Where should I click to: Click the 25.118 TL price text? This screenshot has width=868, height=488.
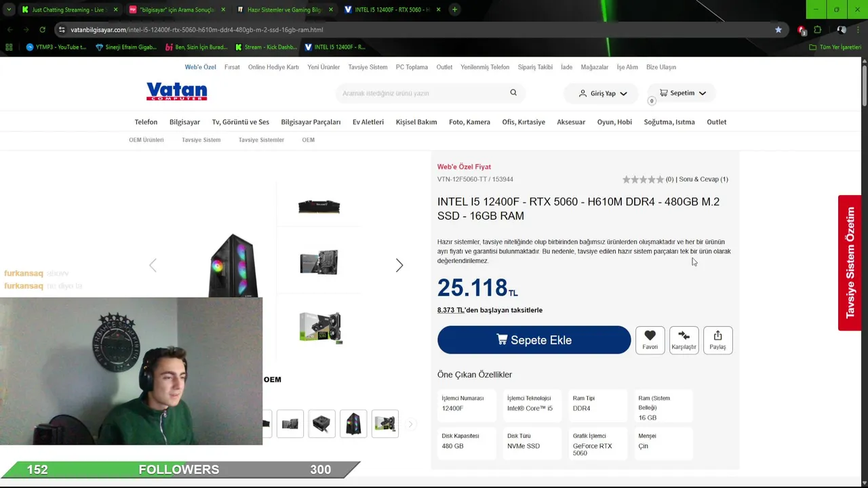click(477, 288)
